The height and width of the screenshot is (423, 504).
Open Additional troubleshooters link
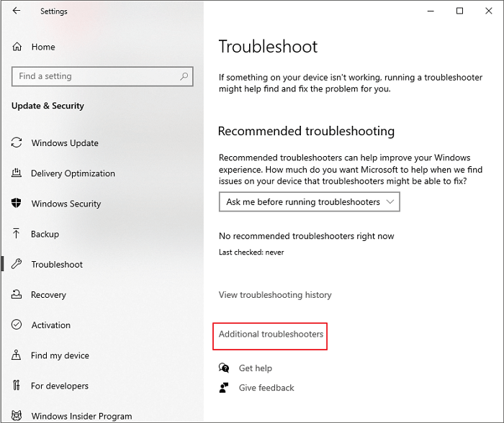(271, 335)
